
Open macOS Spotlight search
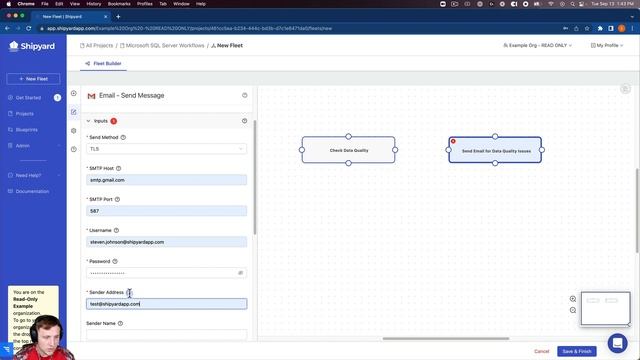[x=572, y=4]
